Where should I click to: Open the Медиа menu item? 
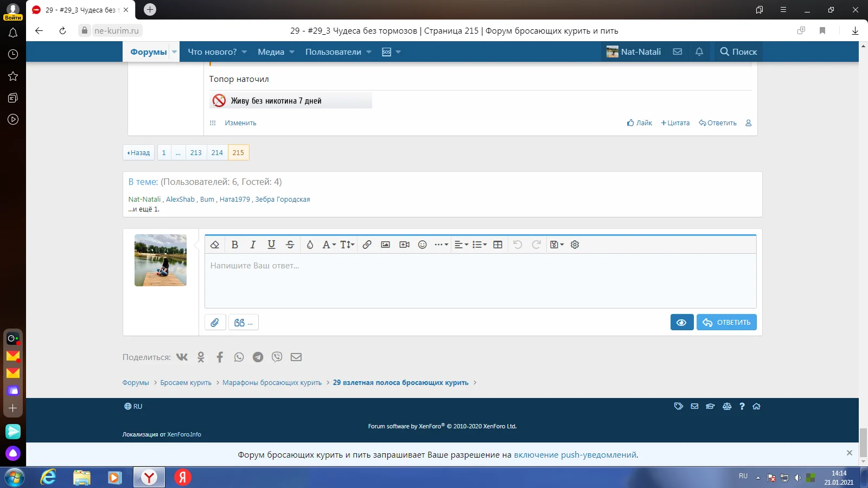tap(271, 52)
